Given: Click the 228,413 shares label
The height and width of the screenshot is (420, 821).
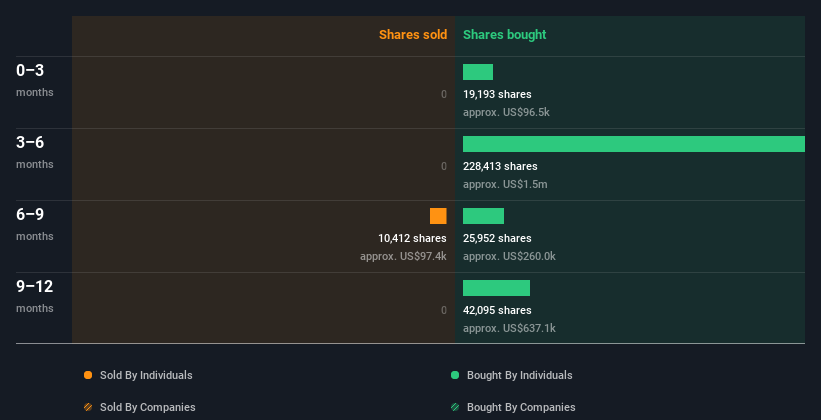Looking at the screenshot, I should (500, 166).
